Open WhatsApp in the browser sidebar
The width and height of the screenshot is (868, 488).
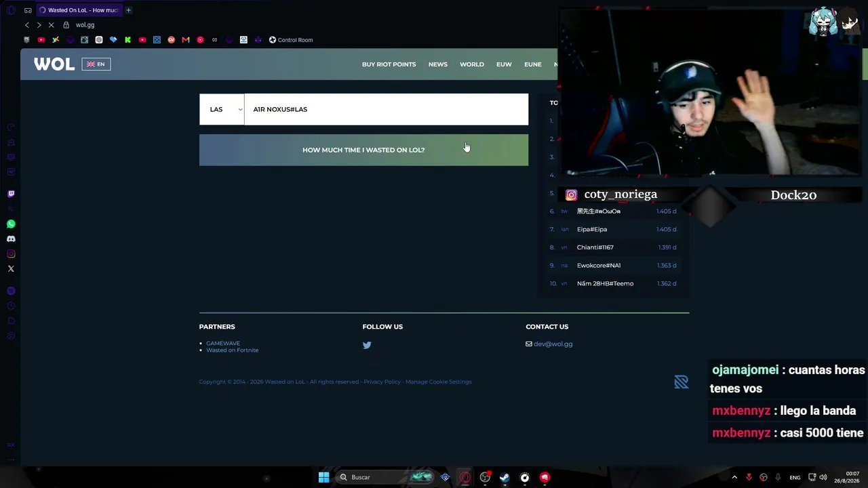coord(11,224)
